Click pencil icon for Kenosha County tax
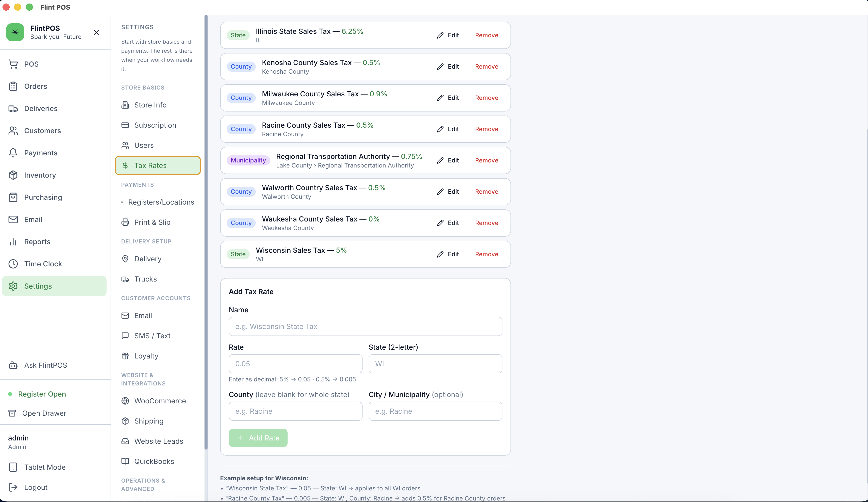 pyautogui.click(x=440, y=66)
